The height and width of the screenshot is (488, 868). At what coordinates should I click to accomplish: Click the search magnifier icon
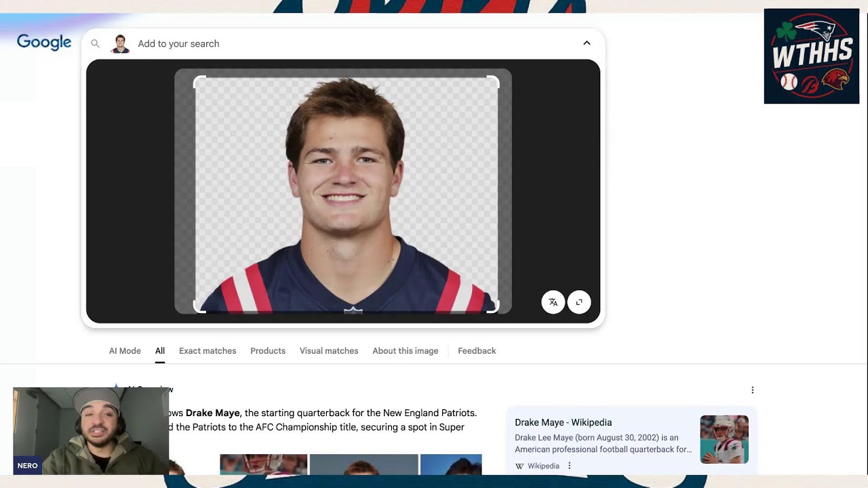pyautogui.click(x=96, y=43)
